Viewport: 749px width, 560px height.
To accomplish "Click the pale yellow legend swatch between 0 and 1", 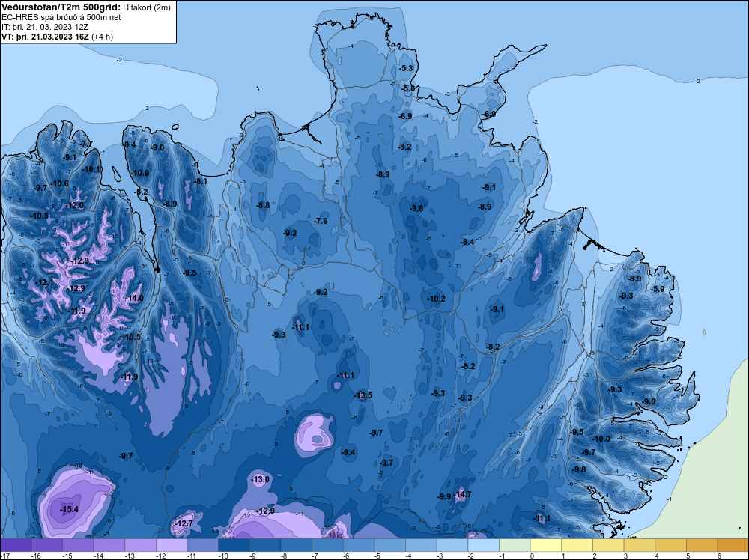I will coord(545,545).
